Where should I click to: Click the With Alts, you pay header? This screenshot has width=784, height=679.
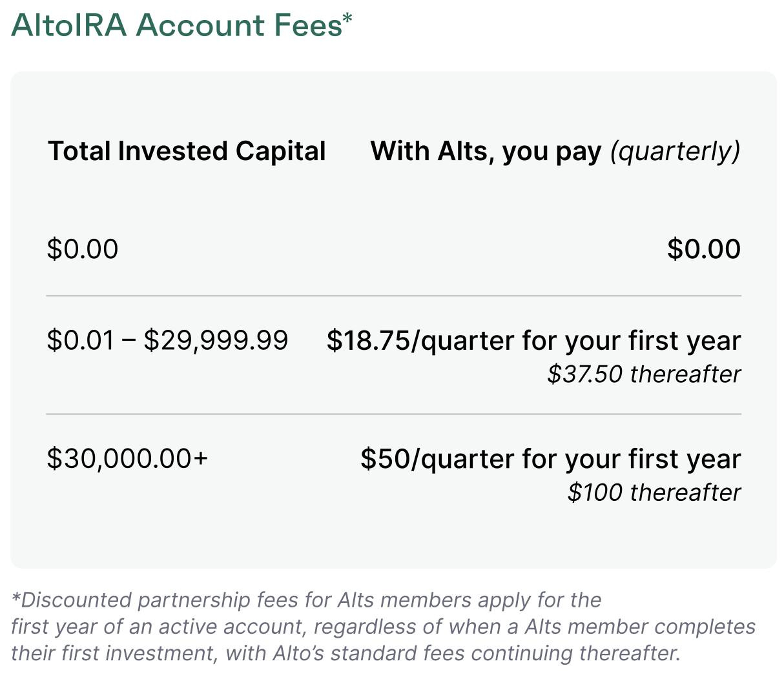(x=486, y=151)
